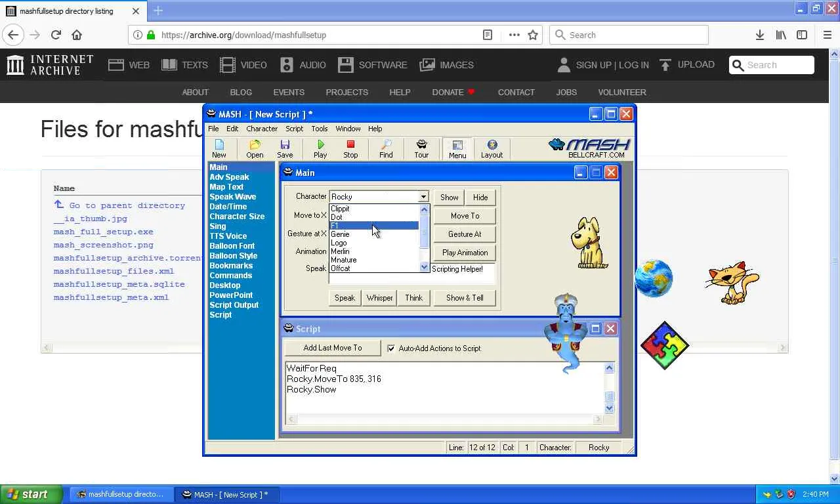Select Adv Speak in side menu
840x504 pixels.
point(229,177)
